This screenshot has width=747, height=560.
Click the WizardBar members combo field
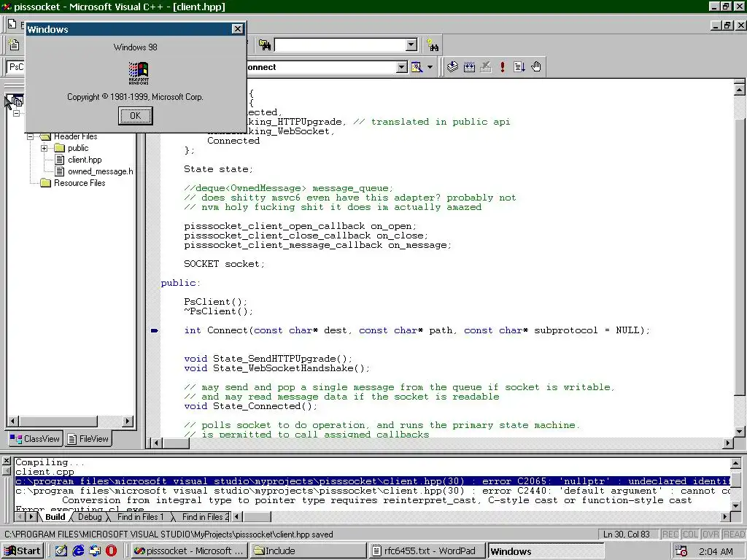pos(322,67)
